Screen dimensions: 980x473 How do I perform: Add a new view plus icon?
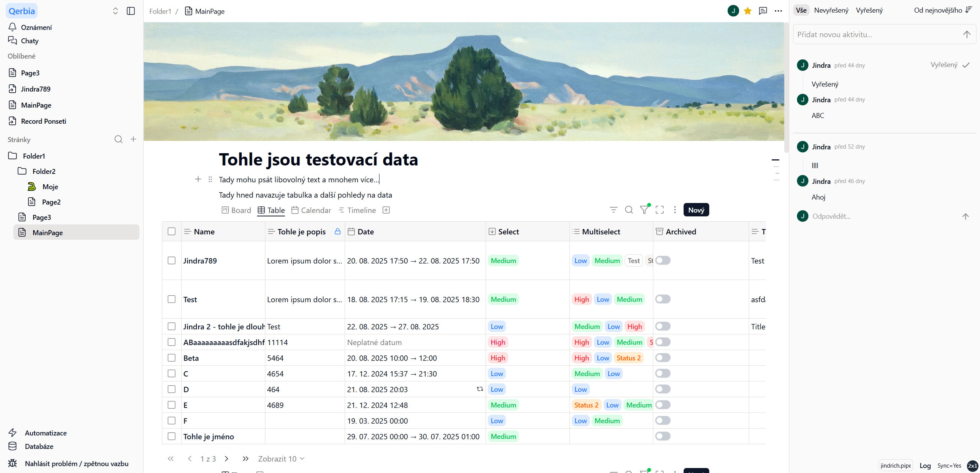click(x=386, y=210)
